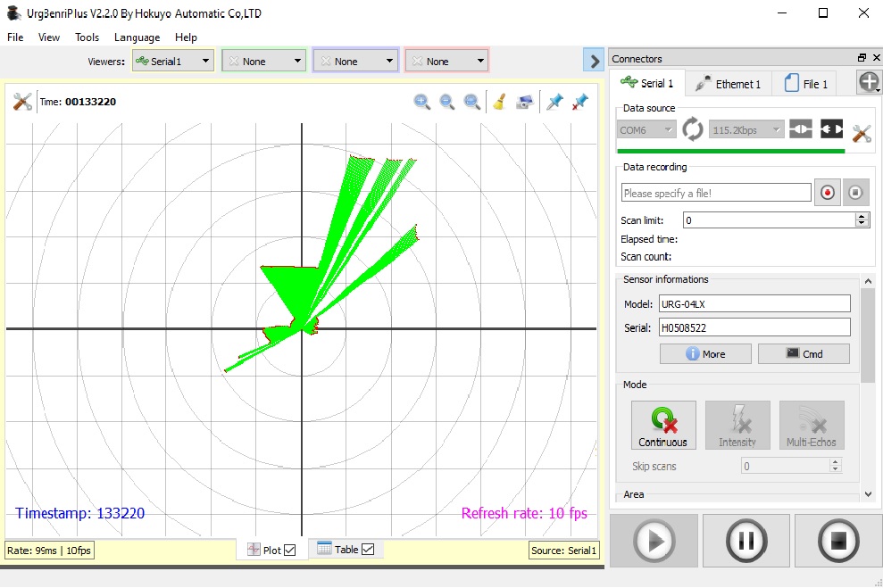Click the Cmd button
Image resolution: width=883 pixels, height=588 pixels.
804,354
